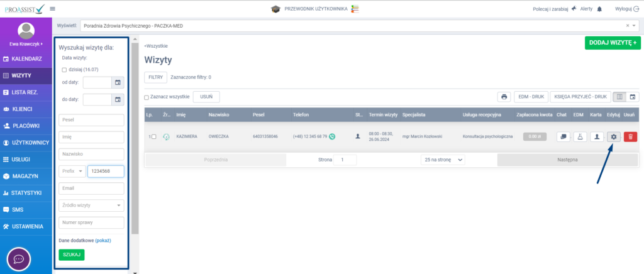Select the checkbox for row 1
Screen dimensions: 644x274
(153, 136)
